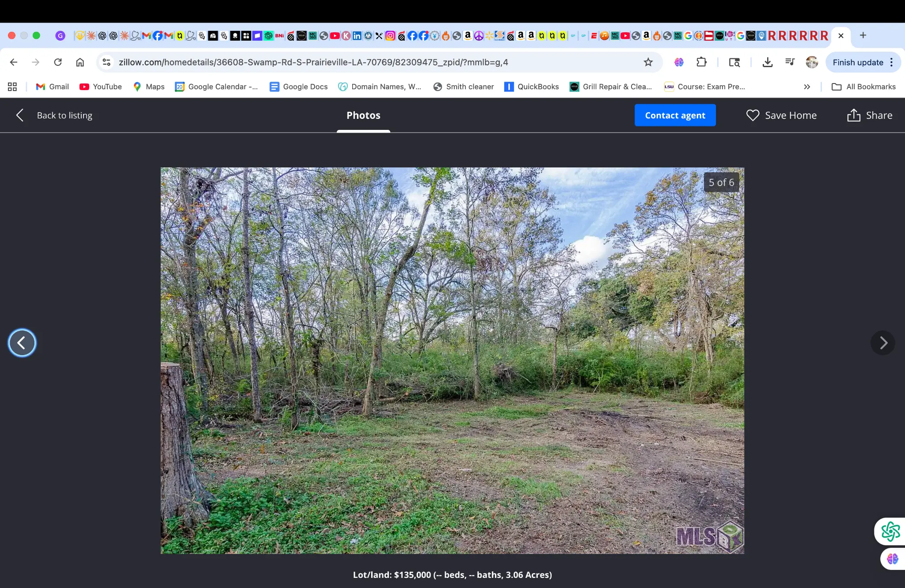Select the Photos tab on the listing
This screenshot has width=905, height=588.
tap(363, 115)
